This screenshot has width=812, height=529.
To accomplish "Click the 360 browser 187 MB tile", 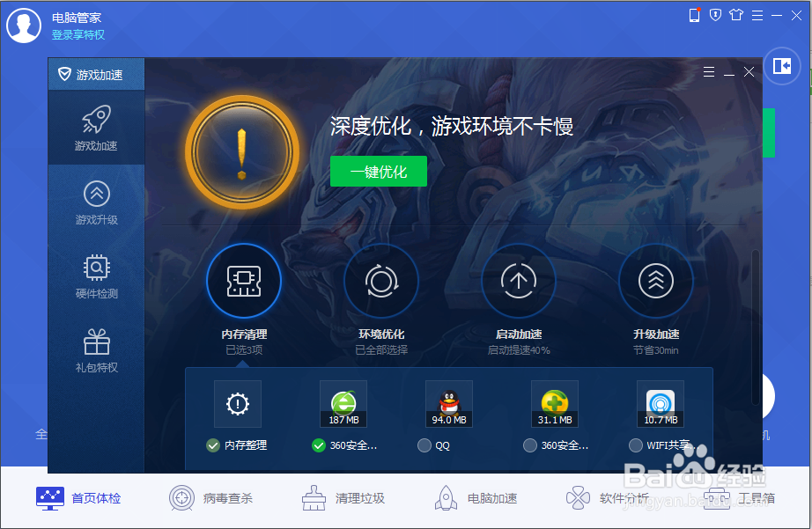I will tap(343, 404).
